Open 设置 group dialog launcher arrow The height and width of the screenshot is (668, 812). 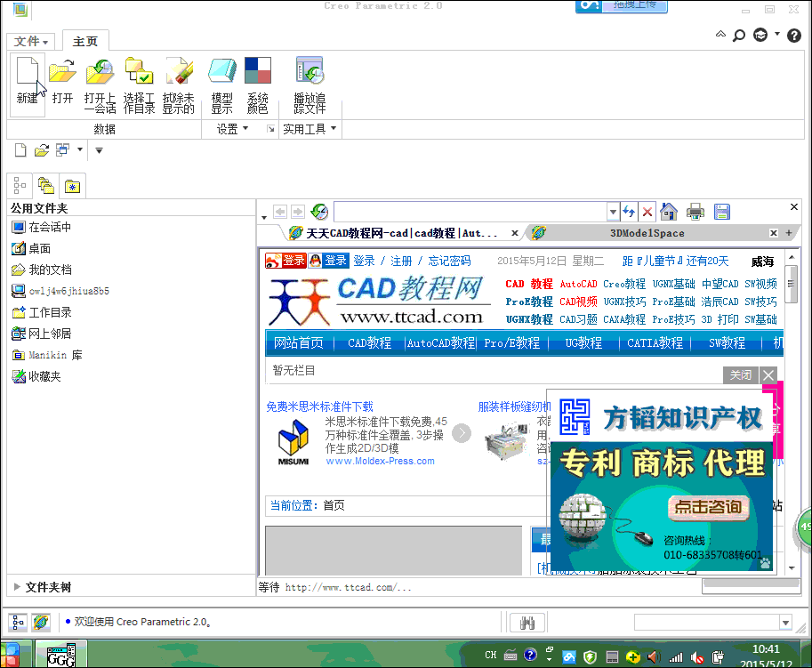270,129
